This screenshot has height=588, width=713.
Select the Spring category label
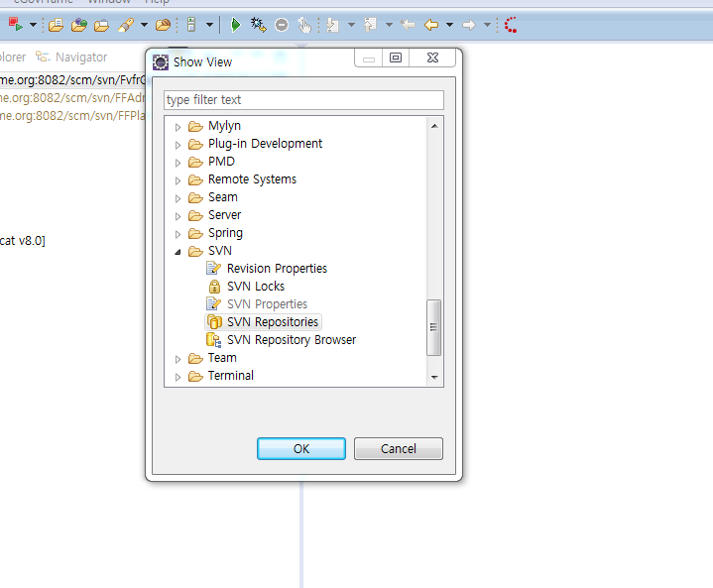tap(225, 233)
